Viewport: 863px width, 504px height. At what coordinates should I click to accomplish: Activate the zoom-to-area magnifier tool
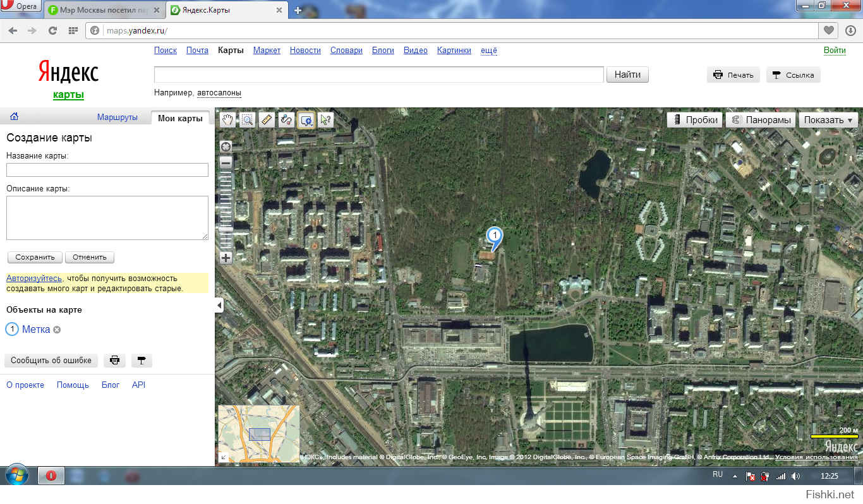247,119
